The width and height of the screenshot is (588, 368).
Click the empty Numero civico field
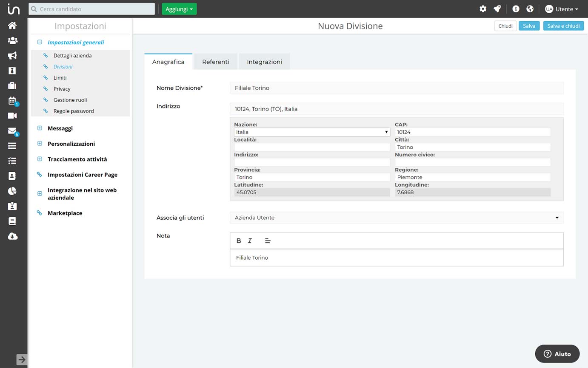[473, 162]
